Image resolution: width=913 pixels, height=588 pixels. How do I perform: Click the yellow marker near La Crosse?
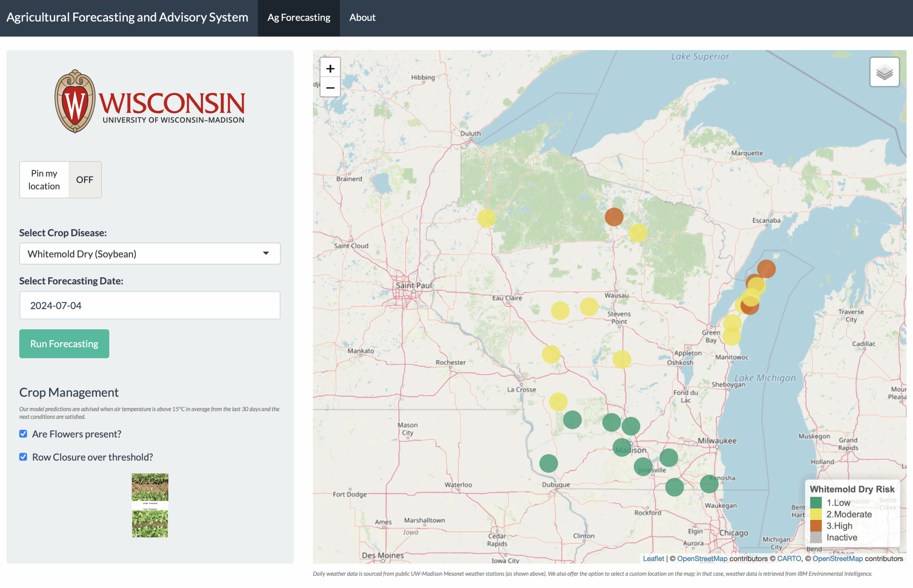pyautogui.click(x=558, y=401)
